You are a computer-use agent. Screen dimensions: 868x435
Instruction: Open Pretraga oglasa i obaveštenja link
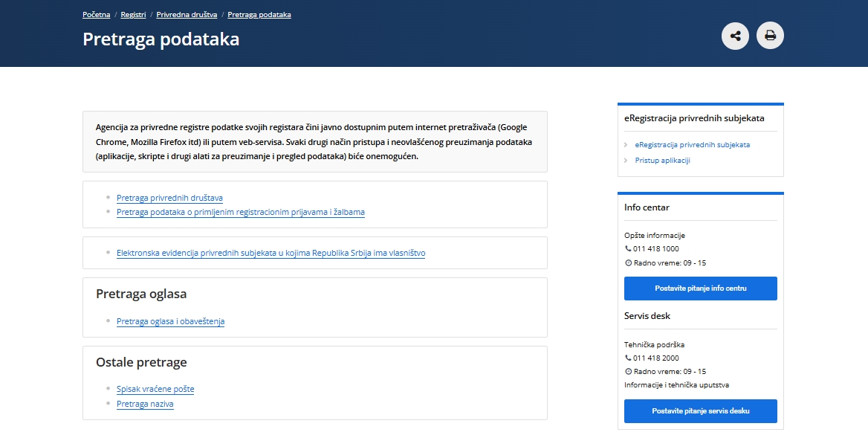(x=170, y=322)
